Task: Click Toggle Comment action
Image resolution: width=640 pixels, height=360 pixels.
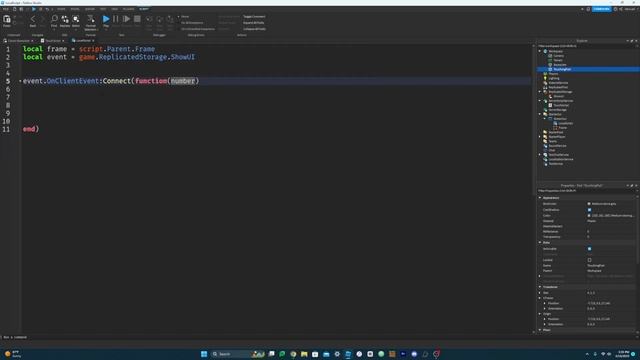Action: 254,17
